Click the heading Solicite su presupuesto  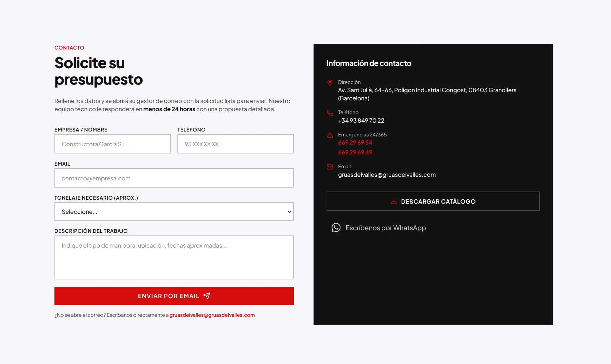99,71
